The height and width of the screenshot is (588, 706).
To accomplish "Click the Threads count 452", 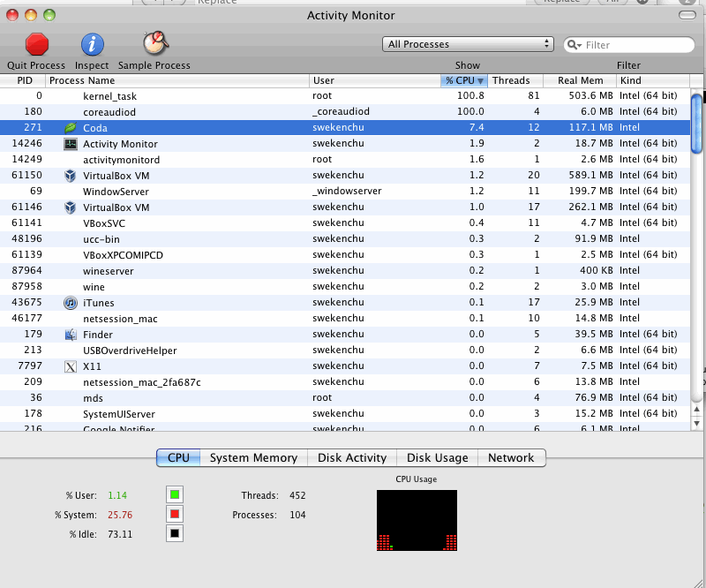I will pyautogui.click(x=297, y=495).
